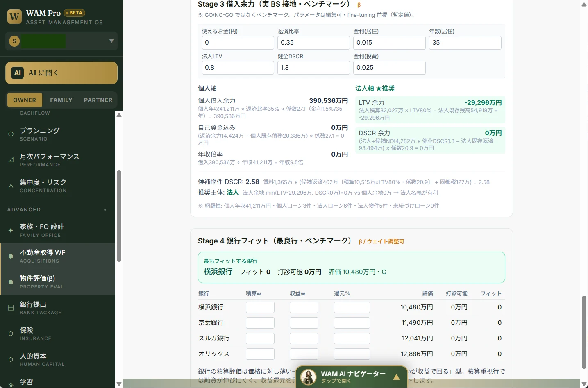Screen dimensions: 588x388
Task: Click the 学習 graduation icon
Action: 11,384
